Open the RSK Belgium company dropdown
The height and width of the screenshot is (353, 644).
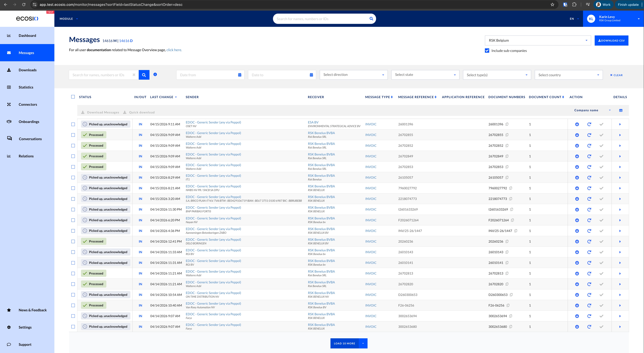538,41
